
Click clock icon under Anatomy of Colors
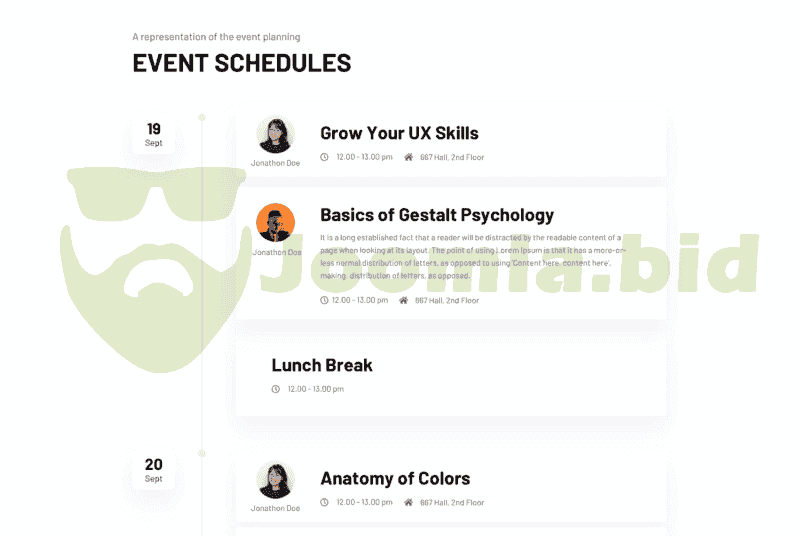pos(324,502)
